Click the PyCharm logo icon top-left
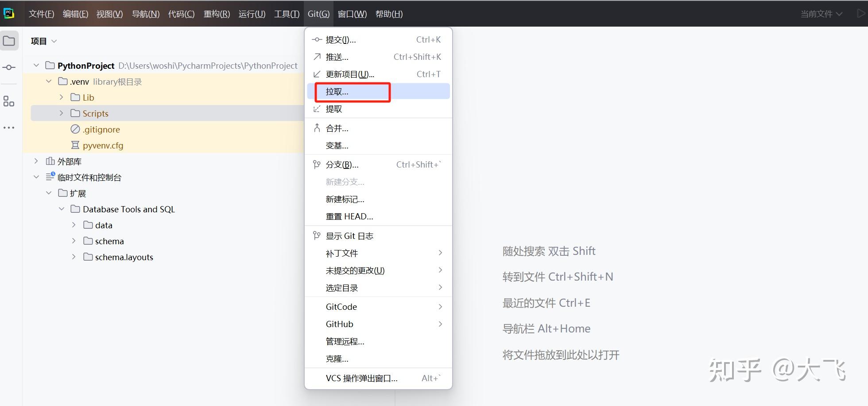The height and width of the screenshot is (406, 868). [x=9, y=13]
